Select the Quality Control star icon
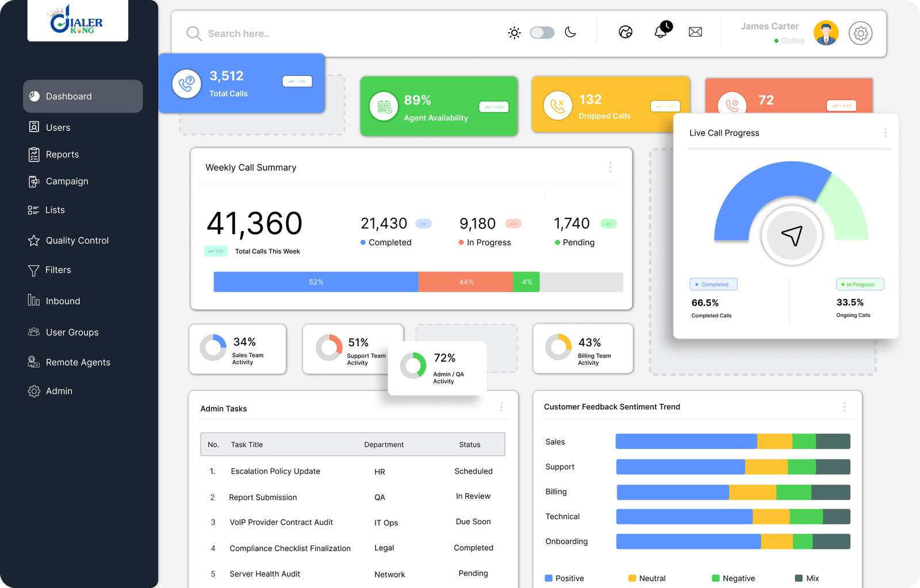Image resolution: width=920 pixels, height=588 pixels. (34, 240)
